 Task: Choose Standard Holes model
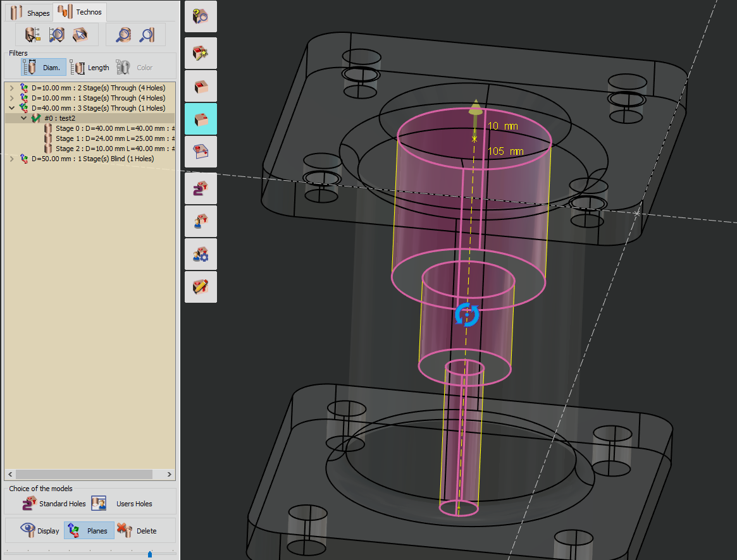pos(54,504)
